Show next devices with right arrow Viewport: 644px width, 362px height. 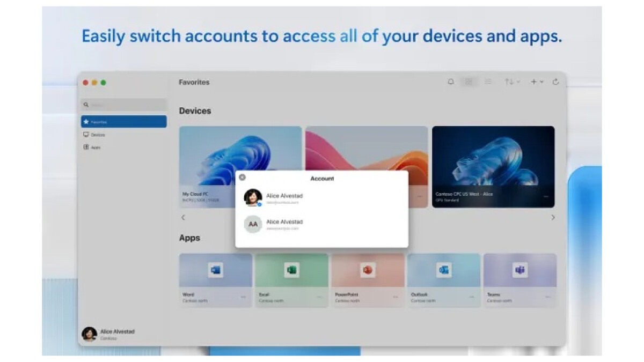click(x=553, y=218)
